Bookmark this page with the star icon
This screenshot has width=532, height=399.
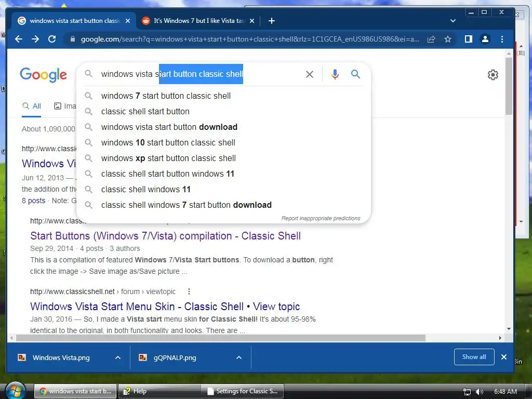click(448, 39)
